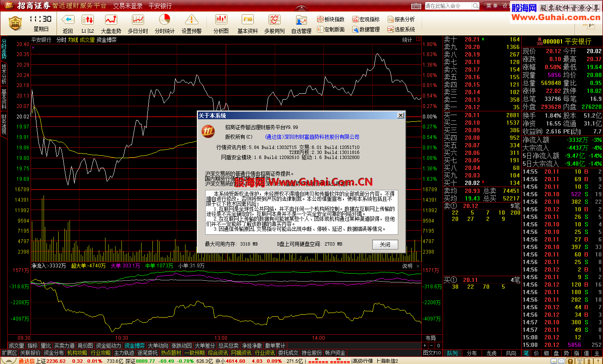Close the 关于本系统 dialog with X
The width and height of the screenshot is (603, 364).
point(401,115)
